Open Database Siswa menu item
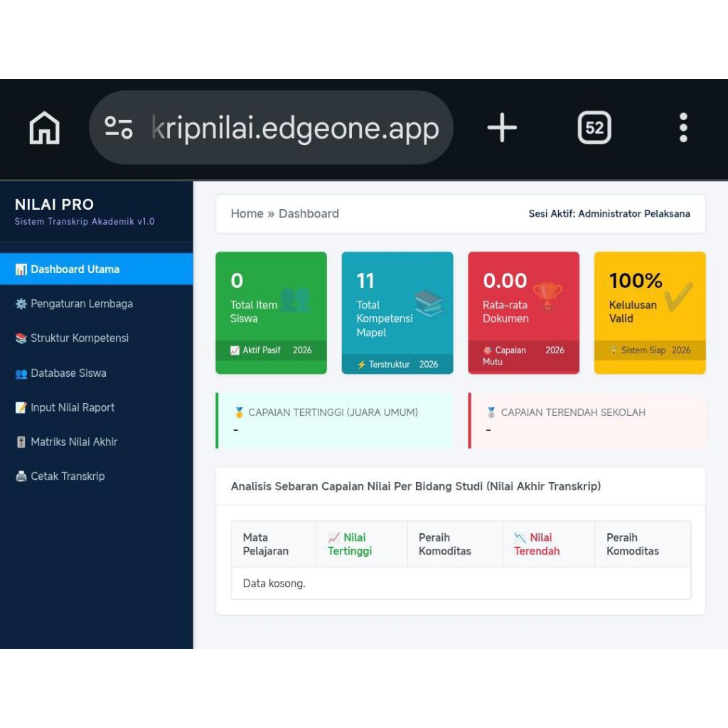 click(97, 373)
